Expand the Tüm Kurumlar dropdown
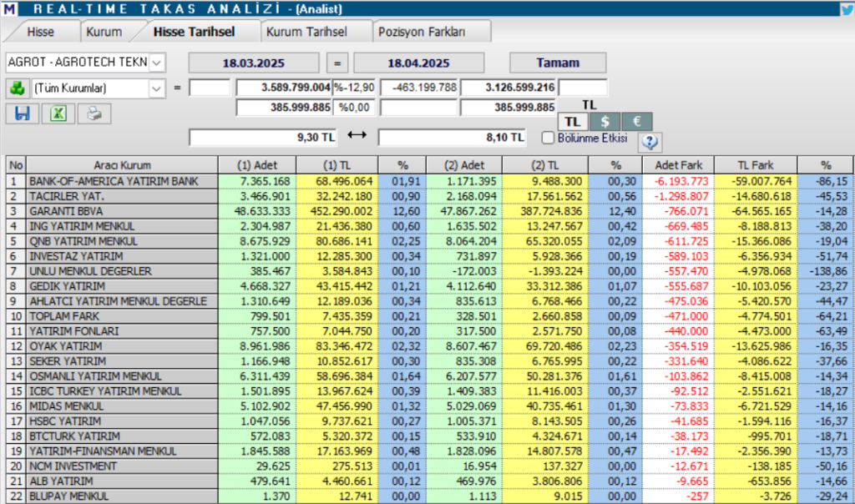855x504 pixels. click(x=156, y=88)
